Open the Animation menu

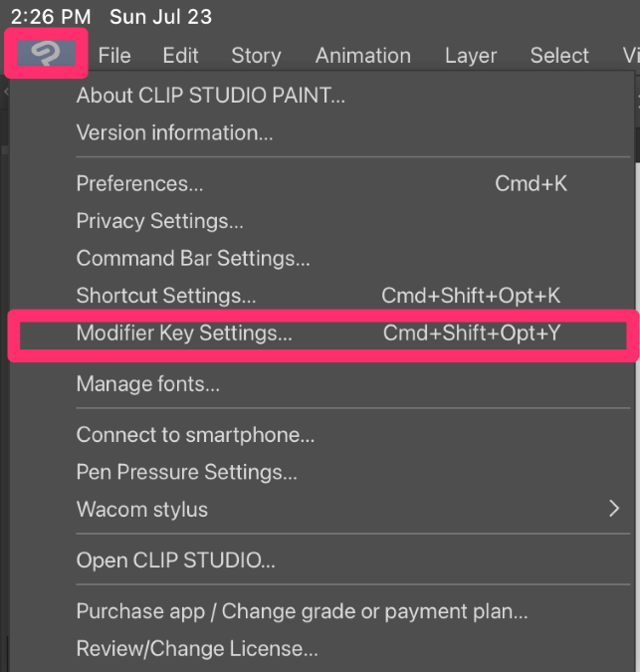coord(363,56)
